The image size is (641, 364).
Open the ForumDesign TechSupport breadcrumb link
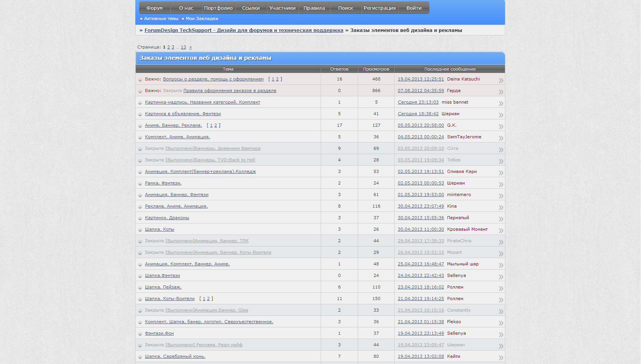[x=244, y=30]
